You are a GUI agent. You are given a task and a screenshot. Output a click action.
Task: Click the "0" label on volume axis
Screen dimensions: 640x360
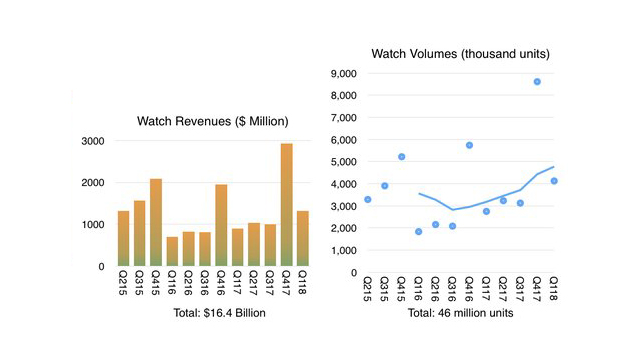click(353, 273)
